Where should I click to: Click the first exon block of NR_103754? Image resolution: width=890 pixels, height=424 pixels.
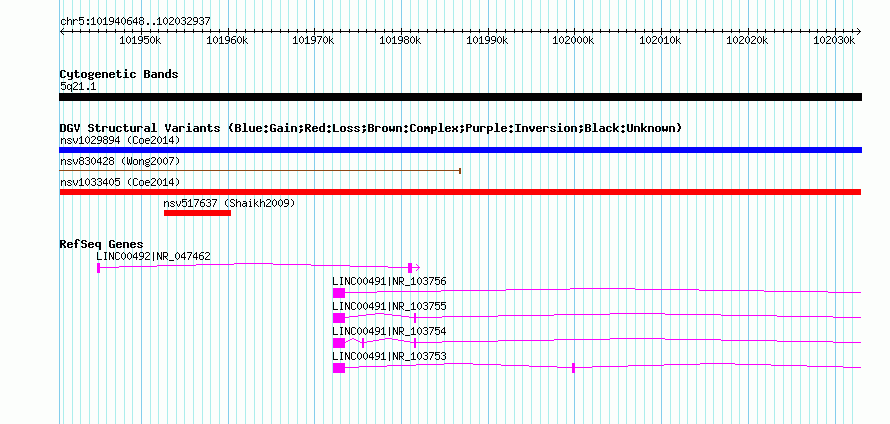(x=339, y=343)
